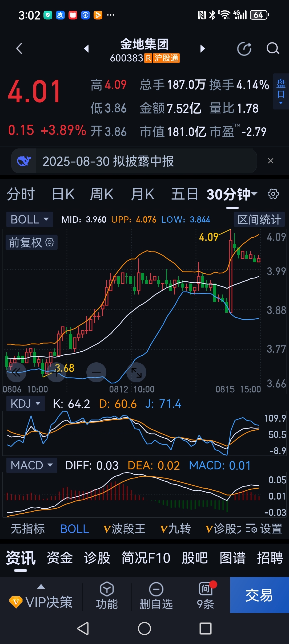The height and width of the screenshot is (644, 289).
Task: Switch chart to 分时 tab
Action: point(21,194)
